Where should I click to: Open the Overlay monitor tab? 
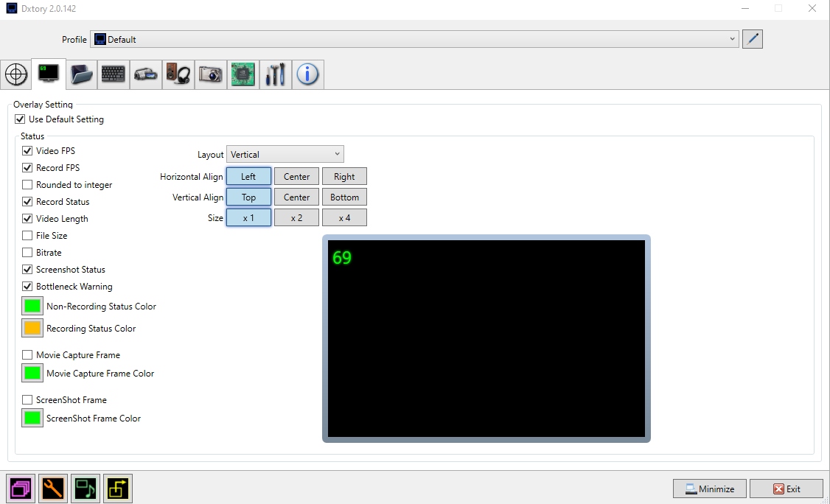click(49, 74)
